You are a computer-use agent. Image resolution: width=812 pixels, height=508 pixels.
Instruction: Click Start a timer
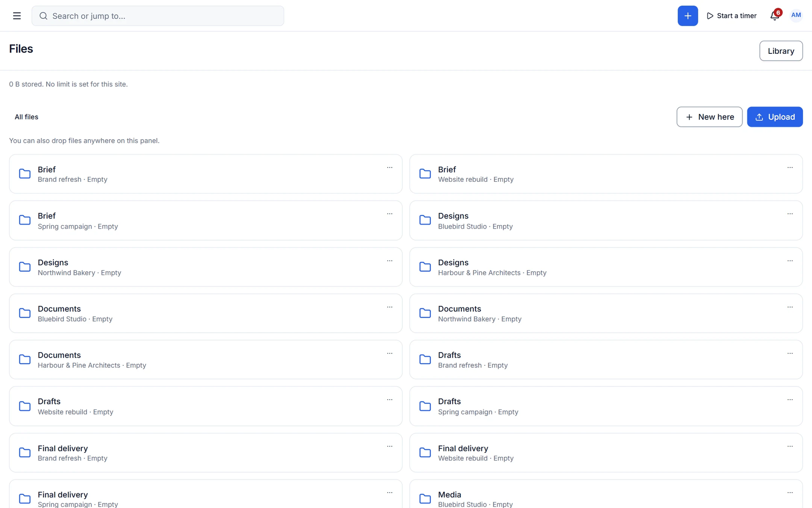[x=731, y=16]
